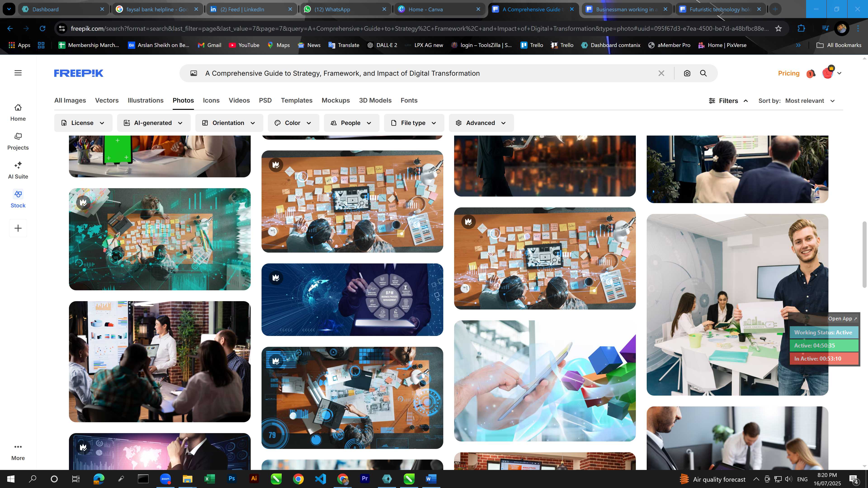Change Sort by Most relevant dropdown
Image resolution: width=868 pixels, height=488 pixels.
pyautogui.click(x=810, y=101)
